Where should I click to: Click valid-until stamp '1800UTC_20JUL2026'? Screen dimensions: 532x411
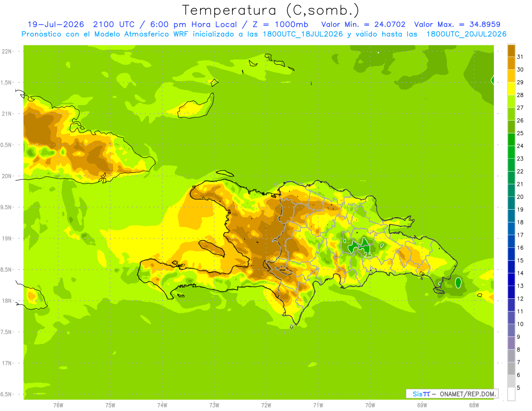pos(466,34)
